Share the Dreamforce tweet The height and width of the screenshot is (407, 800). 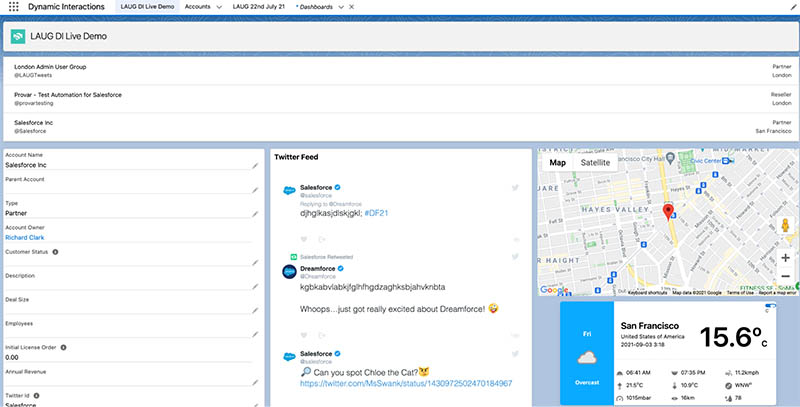pos(322,335)
